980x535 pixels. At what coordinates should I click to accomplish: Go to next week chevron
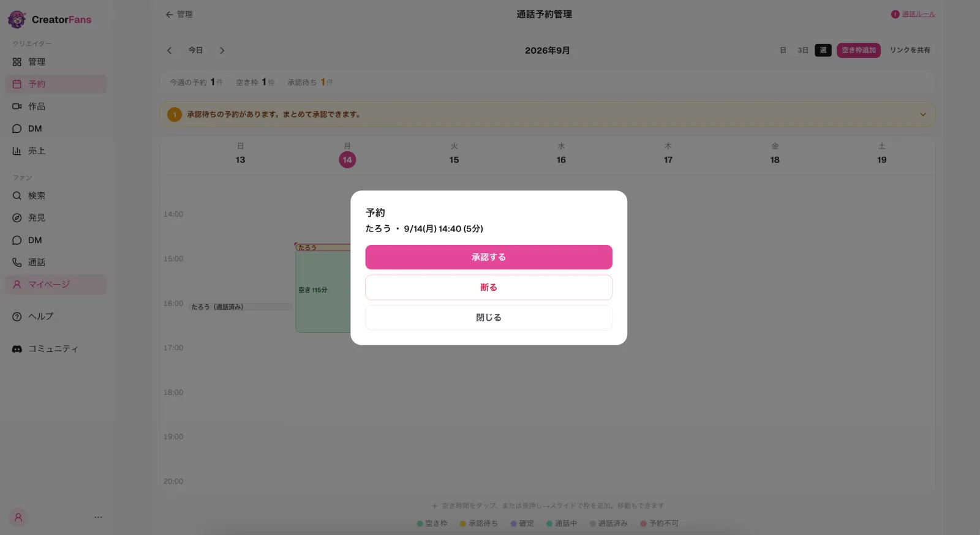(222, 50)
